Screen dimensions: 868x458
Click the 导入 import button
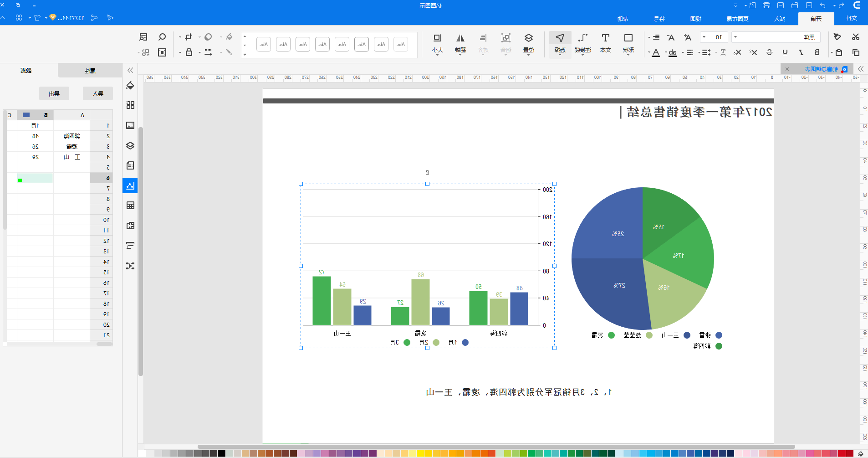coord(98,93)
